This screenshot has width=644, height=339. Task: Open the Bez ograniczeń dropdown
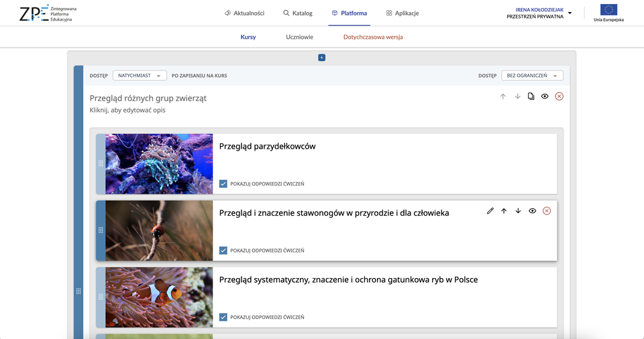click(x=532, y=76)
